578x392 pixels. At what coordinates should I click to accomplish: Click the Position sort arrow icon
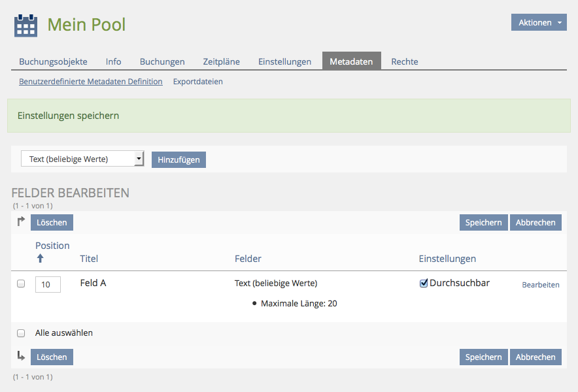point(40,259)
